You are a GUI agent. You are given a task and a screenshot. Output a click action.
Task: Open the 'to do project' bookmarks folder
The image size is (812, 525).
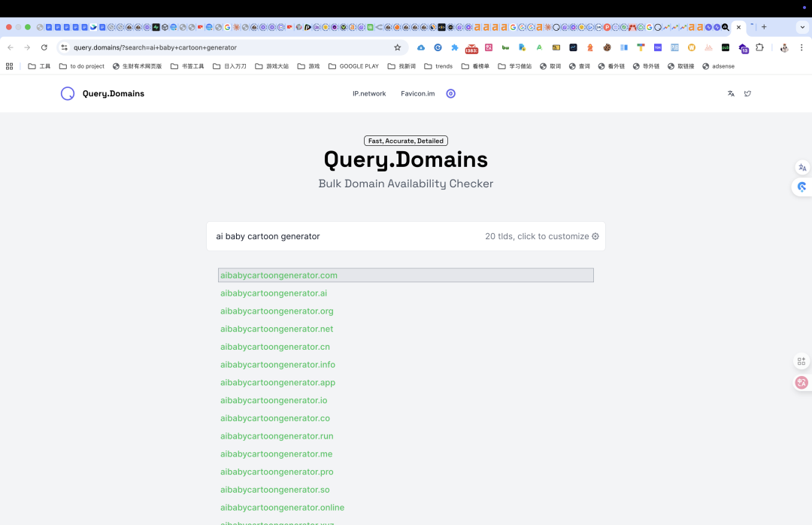pyautogui.click(x=82, y=66)
